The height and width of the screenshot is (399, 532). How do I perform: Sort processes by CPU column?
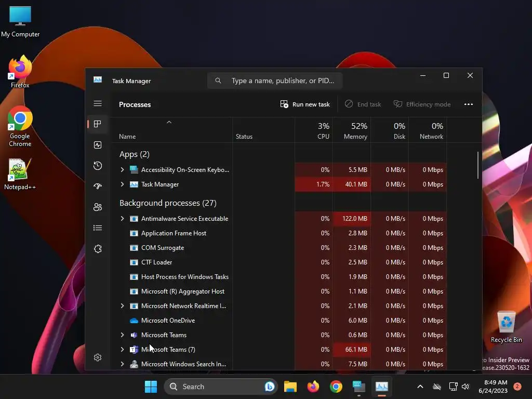(314, 130)
